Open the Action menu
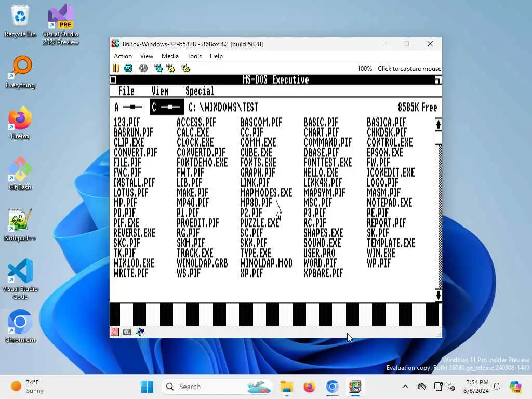Screen dimensions: 532x399 [x=123, y=56]
